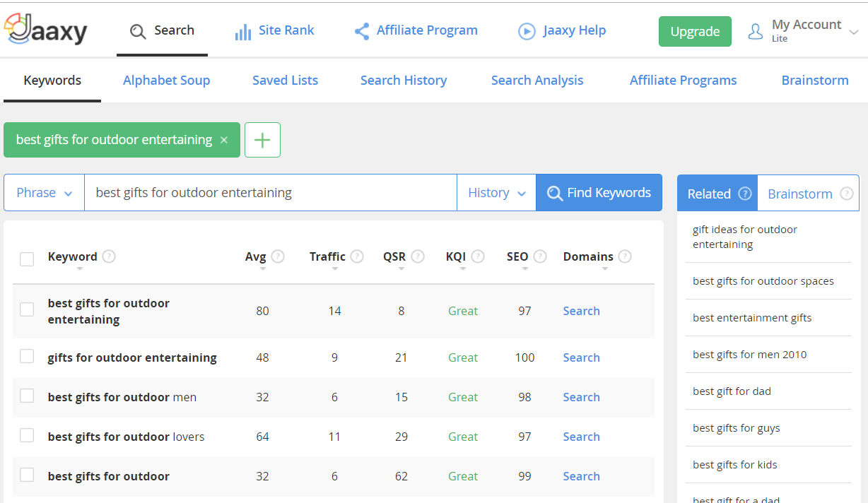Open Affiliate Program in the top navigation
The image size is (868, 503).
pyautogui.click(x=416, y=31)
